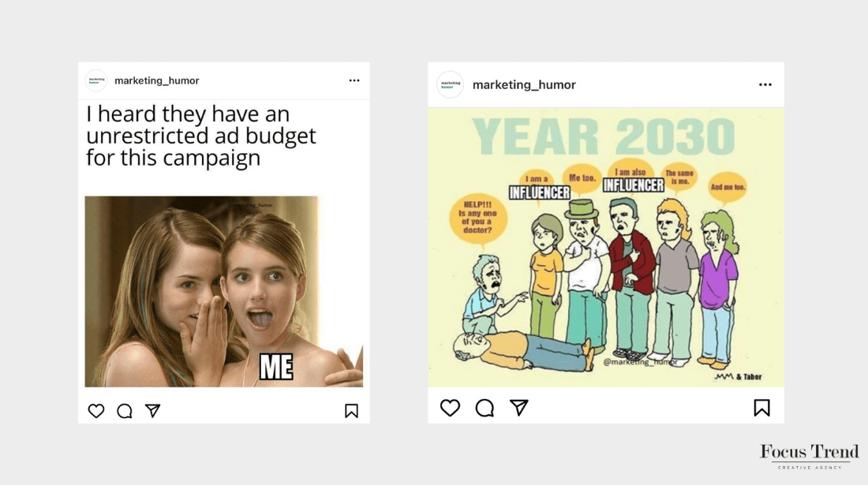Like the Year 2030 post
The image size is (868, 485).
tap(450, 409)
